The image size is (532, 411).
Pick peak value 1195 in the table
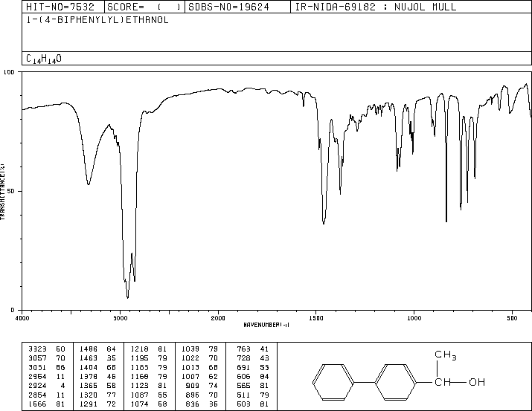tap(139, 358)
